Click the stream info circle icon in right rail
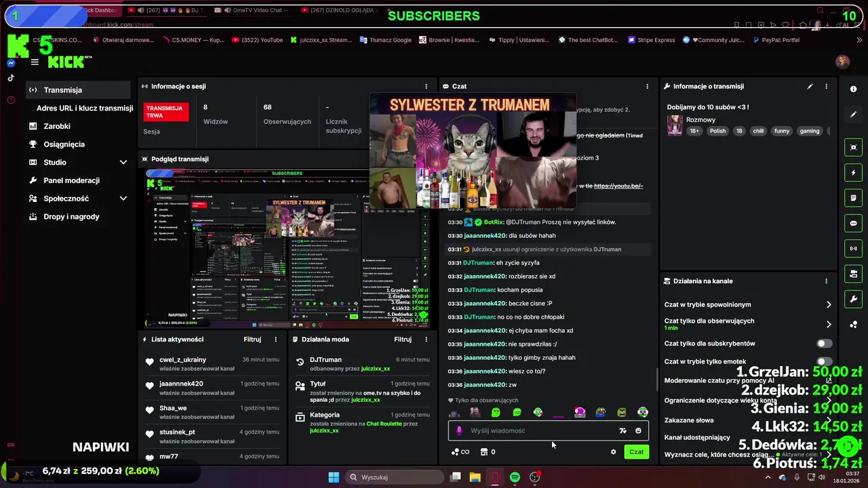Viewport: 868px width, 488px height. (x=853, y=89)
